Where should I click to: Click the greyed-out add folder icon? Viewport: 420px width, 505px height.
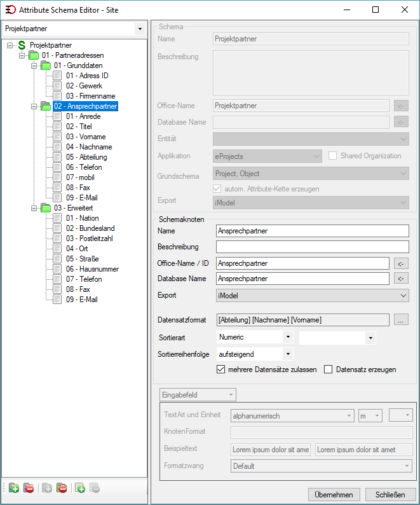(x=47, y=488)
